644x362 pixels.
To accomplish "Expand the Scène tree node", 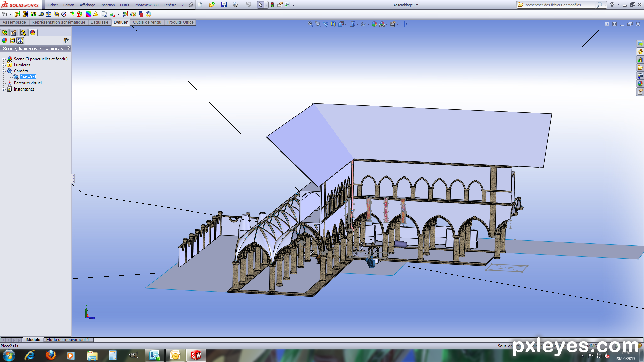I will pyautogui.click(x=4, y=59).
